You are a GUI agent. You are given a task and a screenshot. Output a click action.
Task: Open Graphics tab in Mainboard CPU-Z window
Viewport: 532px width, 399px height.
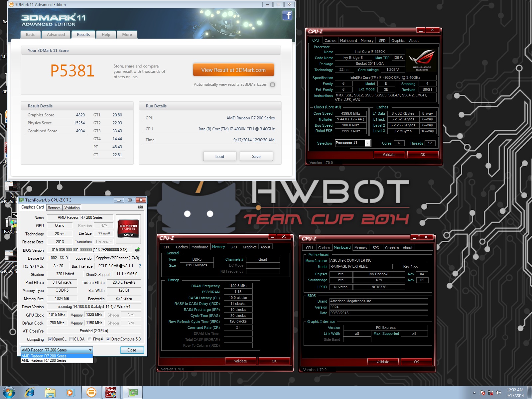(392, 248)
